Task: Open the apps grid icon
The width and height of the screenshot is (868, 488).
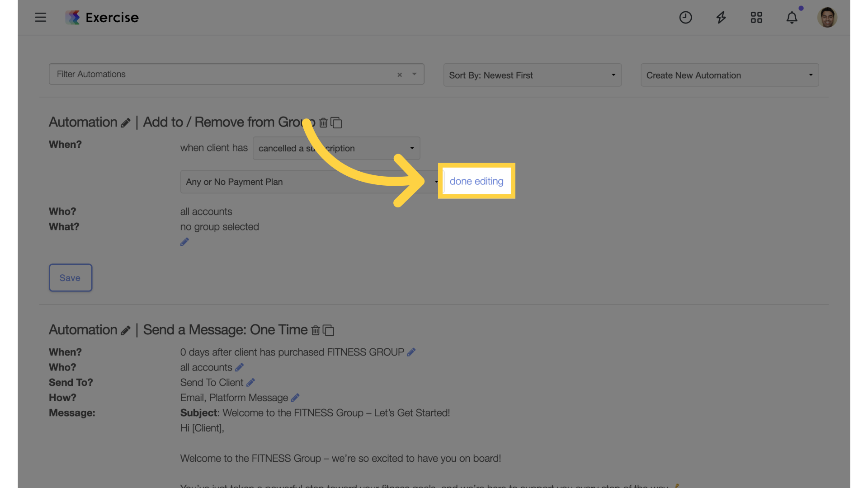Action: [756, 17]
